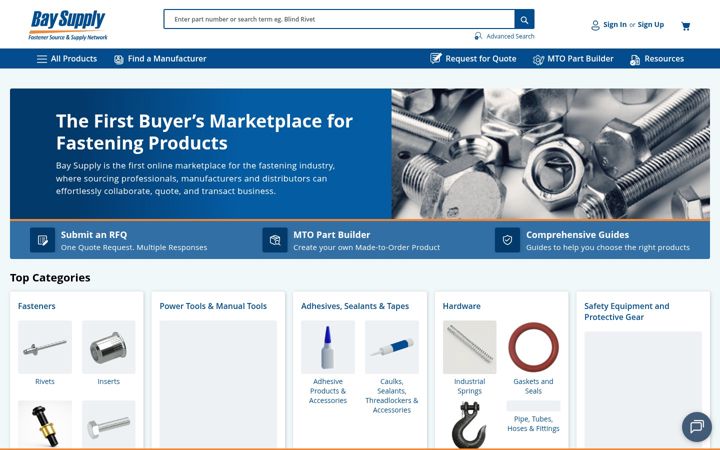The height and width of the screenshot is (450, 720).
Task: Click the All Products hamburger icon
Action: tap(42, 59)
